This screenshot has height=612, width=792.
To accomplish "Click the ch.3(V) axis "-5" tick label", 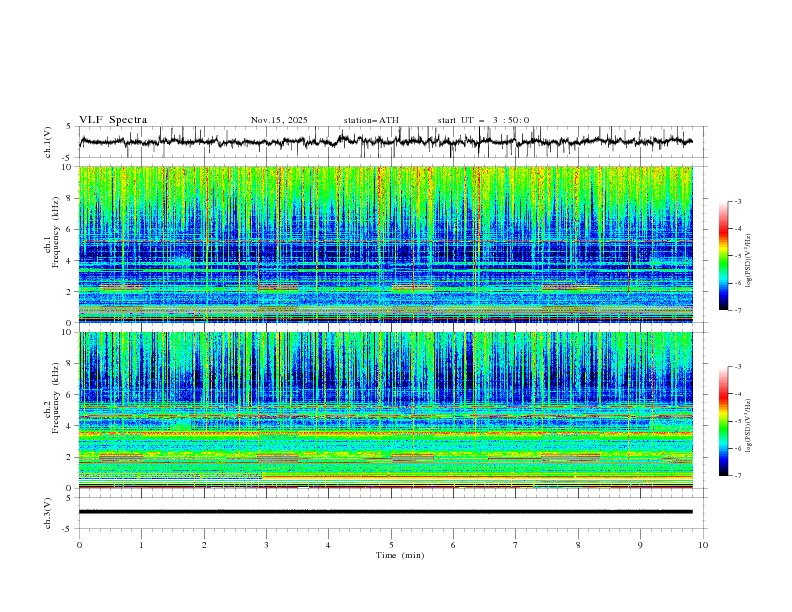I will (68, 529).
